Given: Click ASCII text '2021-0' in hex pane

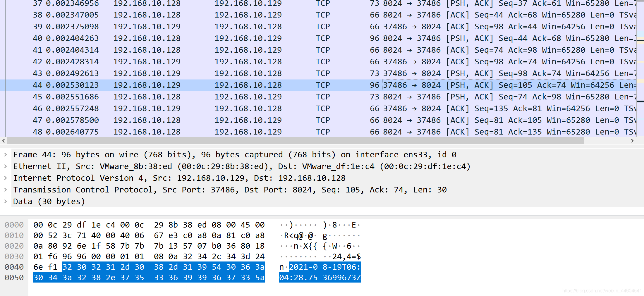Looking at the screenshot, I should click(303, 267).
